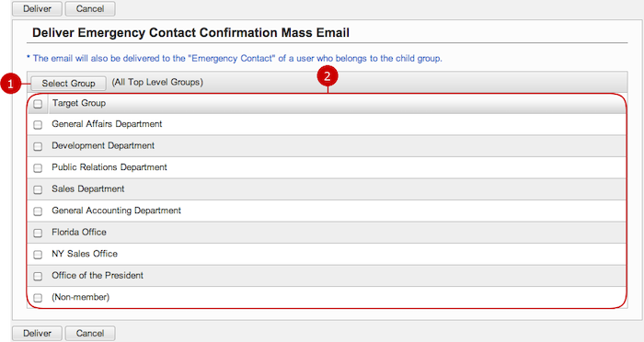This screenshot has width=644, height=342.
Task: Check the General Affairs Department checkbox
Action: (38, 125)
